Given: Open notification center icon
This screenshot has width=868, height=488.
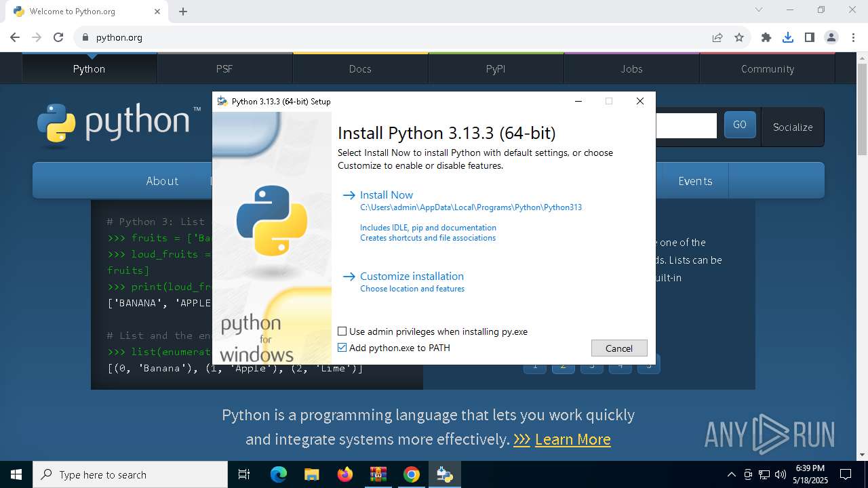Looking at the screenshot, I should [x=846, y=474].
